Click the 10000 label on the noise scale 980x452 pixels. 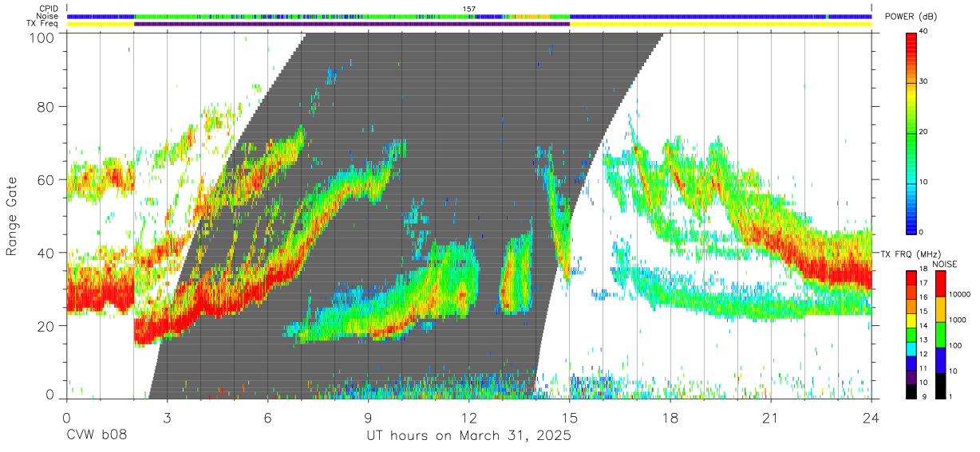click(960, 295)
